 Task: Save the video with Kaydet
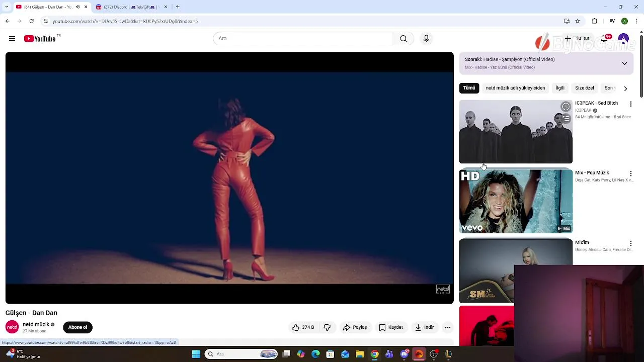pyautogui.click(x=391, y=327)
